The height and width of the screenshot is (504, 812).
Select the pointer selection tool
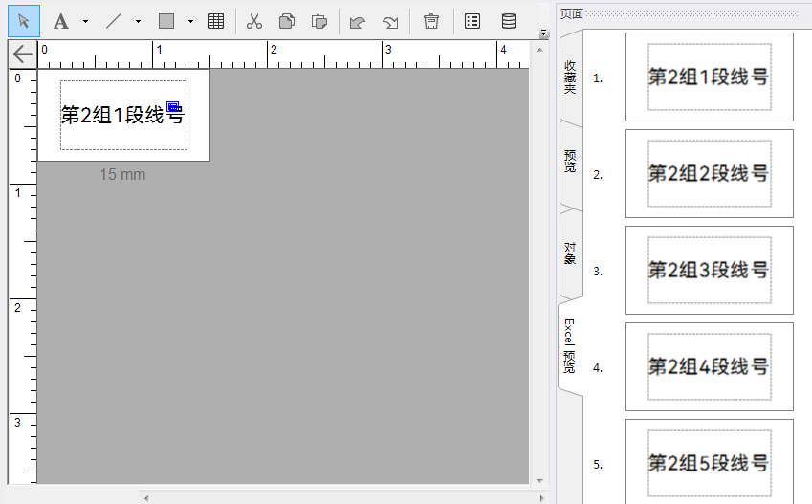click(24, 21)
